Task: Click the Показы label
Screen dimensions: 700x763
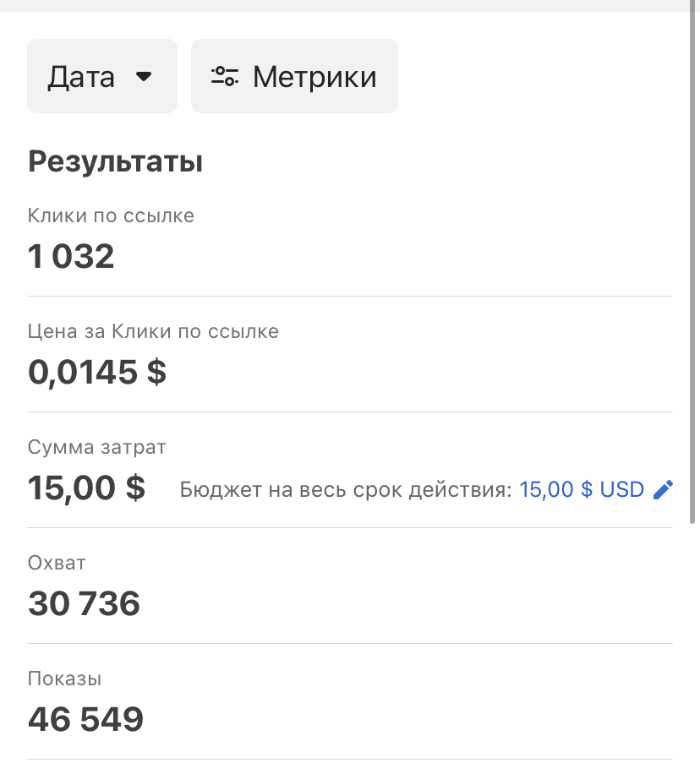Action: [x=64, y=679]
